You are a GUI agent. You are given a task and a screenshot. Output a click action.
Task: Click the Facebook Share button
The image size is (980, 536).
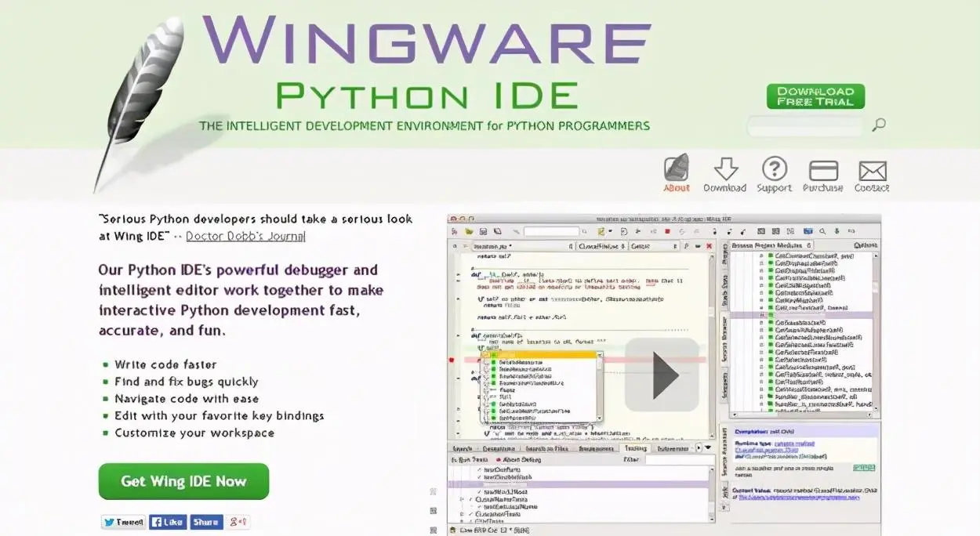[x=206, y=522]
